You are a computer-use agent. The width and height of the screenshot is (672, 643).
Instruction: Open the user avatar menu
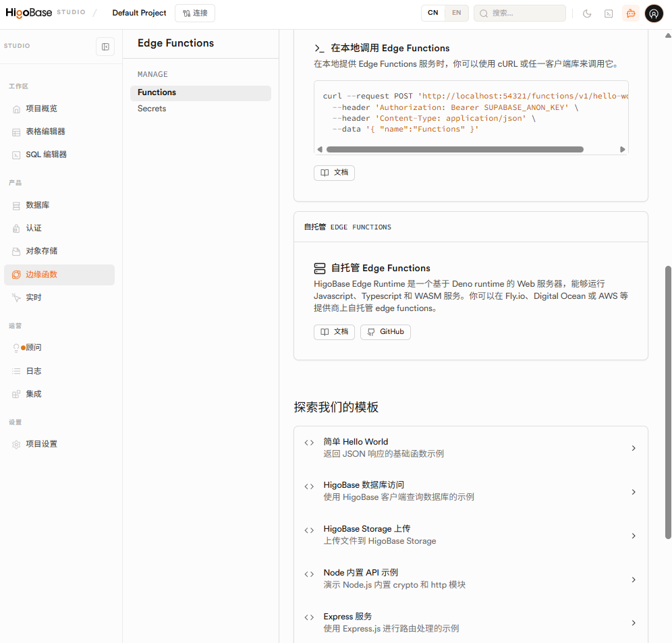(654, 13)
